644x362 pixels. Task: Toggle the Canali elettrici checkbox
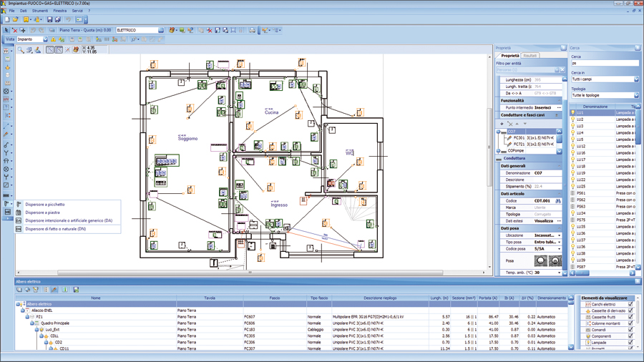(x=630, y=305)
